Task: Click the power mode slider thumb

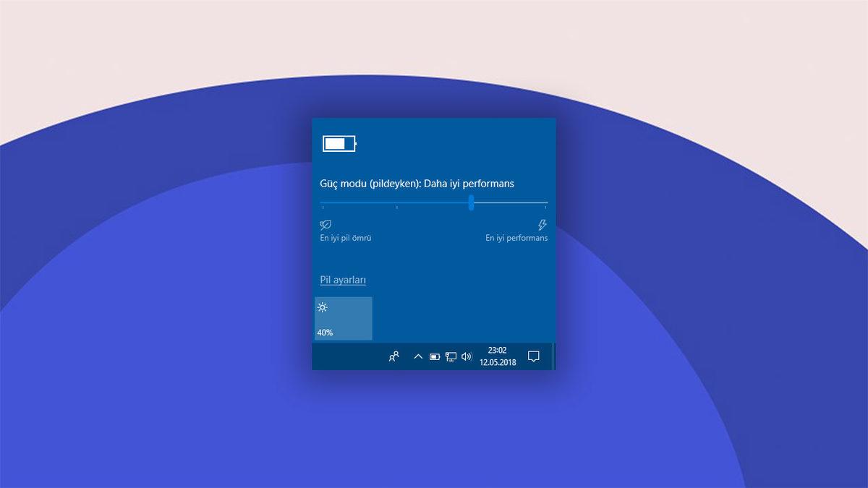Action: (471, 202)
